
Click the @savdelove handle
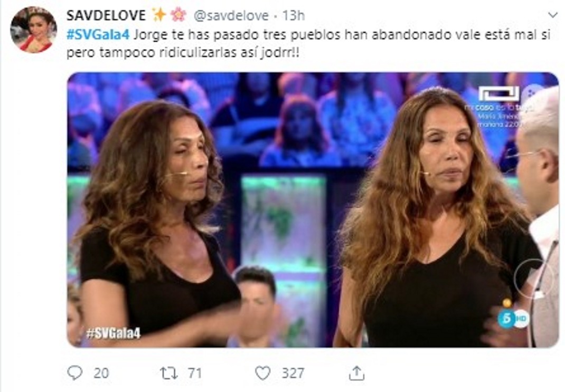tap(231, 15)
